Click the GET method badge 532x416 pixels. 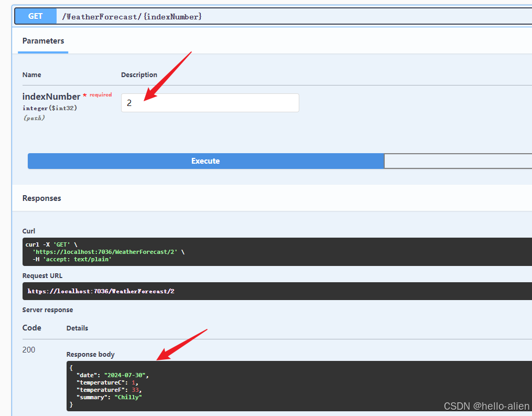click(35, 16)
